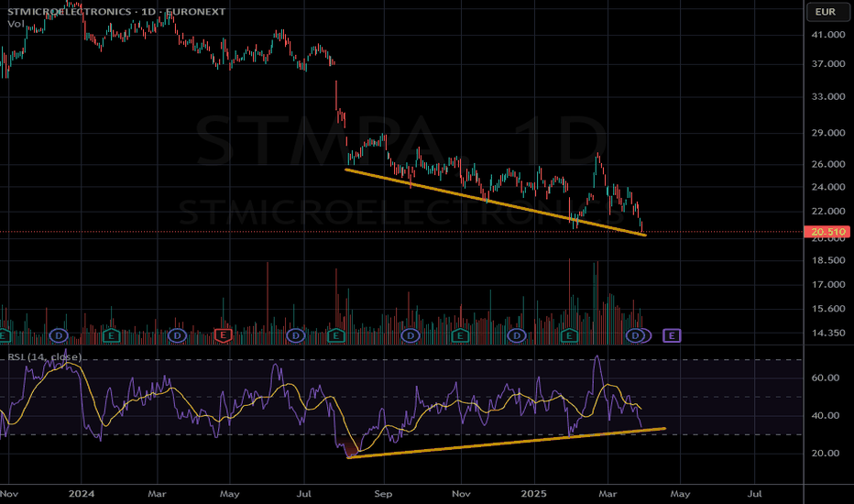The width and height of the screenshot is (854, 504).
Task: Click the rightmost Jul time axis label
Action: point(754,494)
